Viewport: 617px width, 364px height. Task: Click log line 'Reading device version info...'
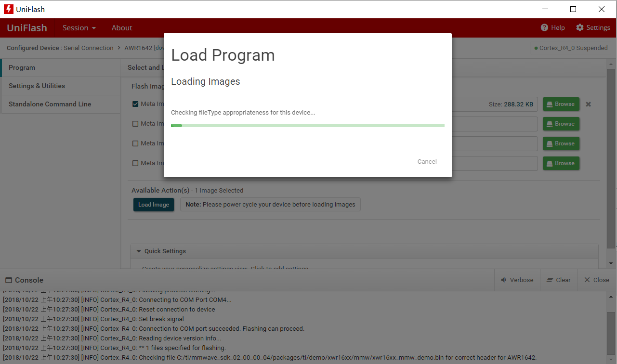coord(112,338)
